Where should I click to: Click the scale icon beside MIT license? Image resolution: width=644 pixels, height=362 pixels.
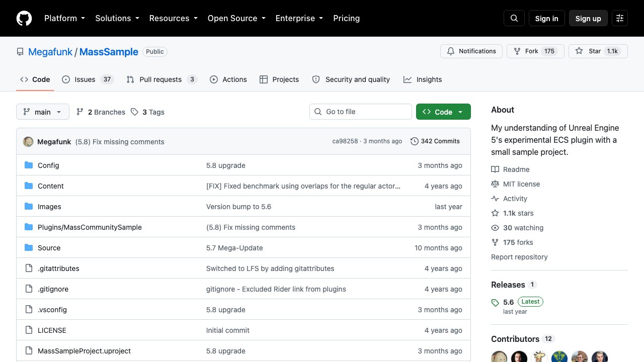tap(495, 184)
